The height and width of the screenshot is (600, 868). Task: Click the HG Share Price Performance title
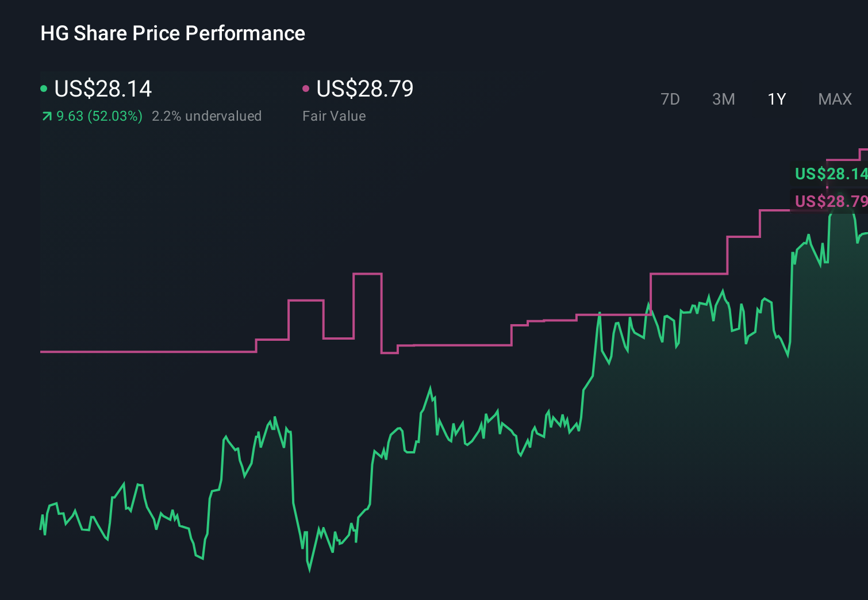(172, 33)
